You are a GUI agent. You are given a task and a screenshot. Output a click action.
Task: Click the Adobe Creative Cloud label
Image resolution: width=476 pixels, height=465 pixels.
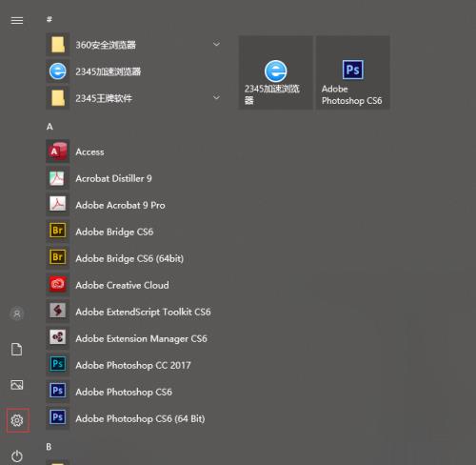click(x=122, y=285)
